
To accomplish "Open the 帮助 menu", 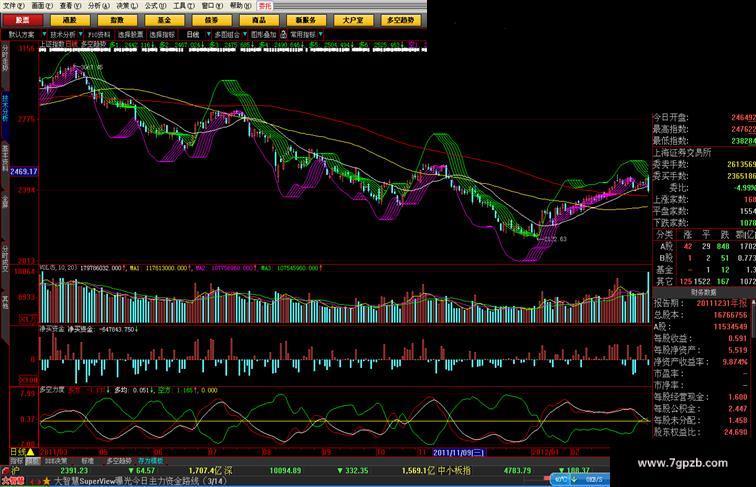I will click(240, 6).
